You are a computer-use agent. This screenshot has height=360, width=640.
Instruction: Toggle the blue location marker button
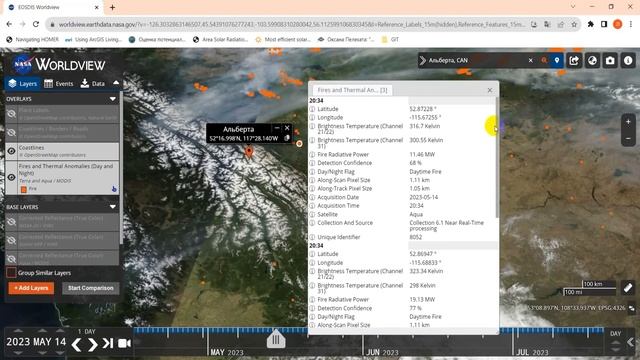tap(557, 60)
